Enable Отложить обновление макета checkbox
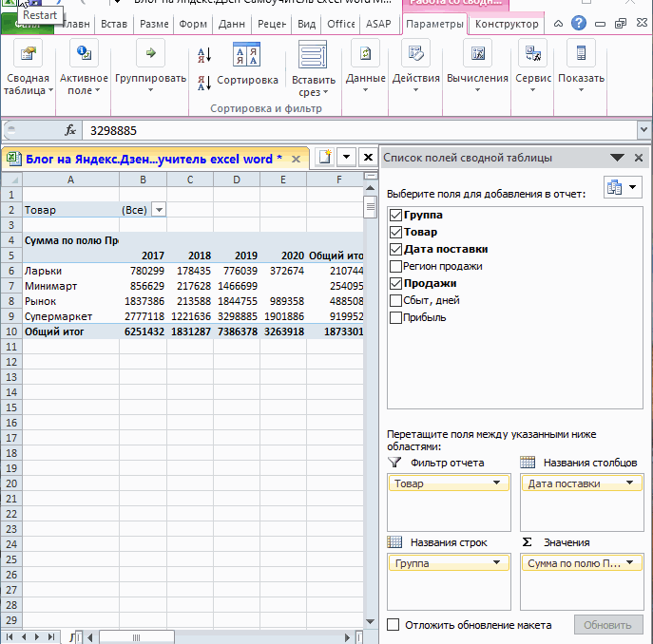The height and width of the screenshot is (644, 653). [394, 624]
